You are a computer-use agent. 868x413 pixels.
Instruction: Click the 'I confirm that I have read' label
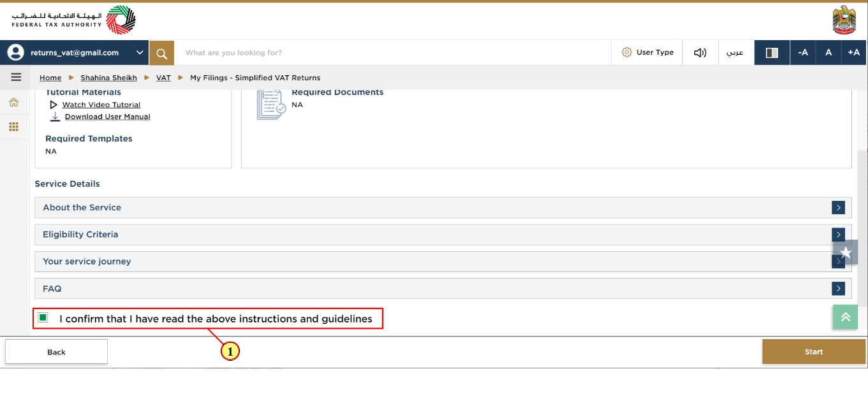[216, 319]
